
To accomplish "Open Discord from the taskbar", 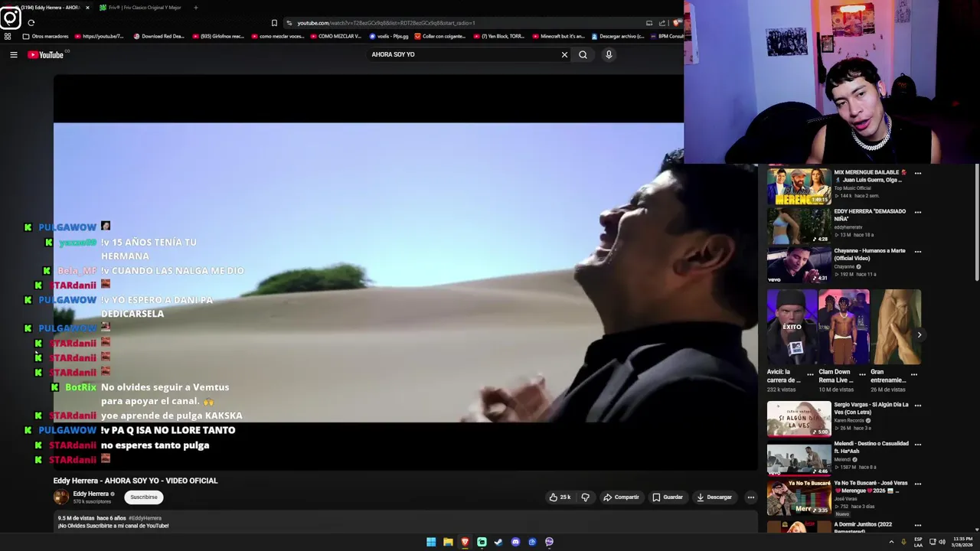I will (x=515, y=542).
